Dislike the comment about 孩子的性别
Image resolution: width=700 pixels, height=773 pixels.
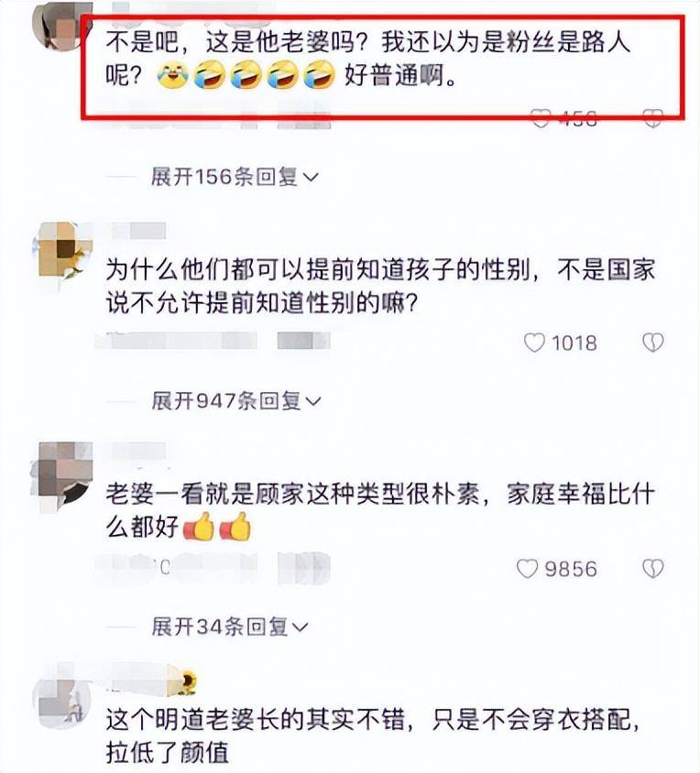[653, 343]
